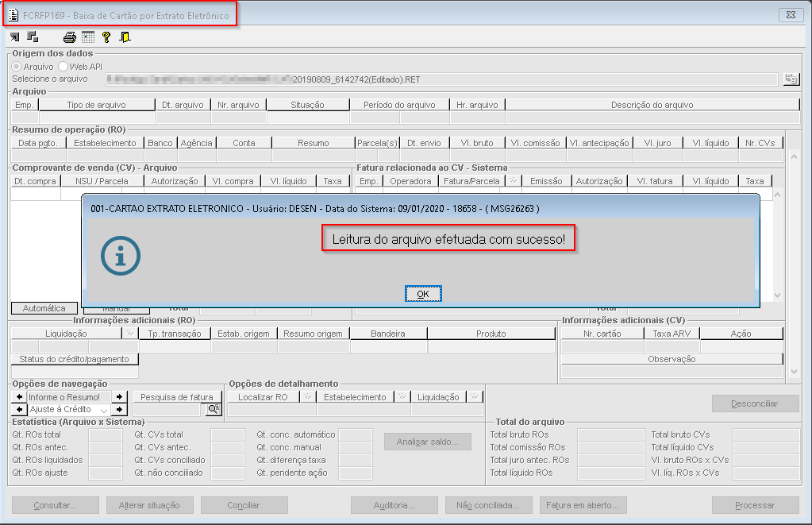Click the Conciliar button

coord(244,505)
